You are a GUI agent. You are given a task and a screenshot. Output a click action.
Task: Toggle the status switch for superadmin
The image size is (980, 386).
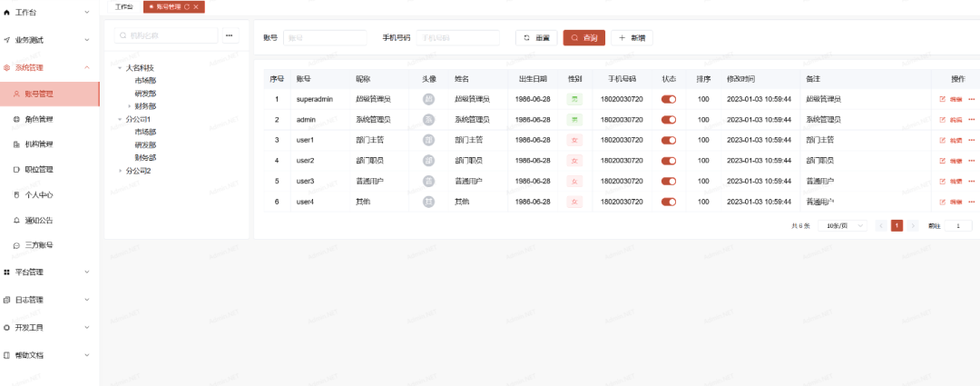[x=669, y=99]
